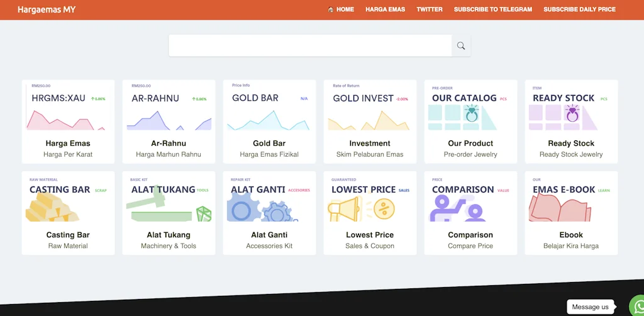Click the gold bars illustration in Casting Bar
The image size is (644, 316).
(52, 208)
